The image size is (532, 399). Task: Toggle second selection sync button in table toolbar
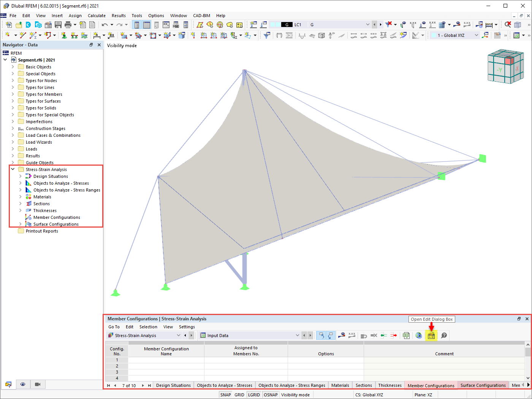coord(330,336)
